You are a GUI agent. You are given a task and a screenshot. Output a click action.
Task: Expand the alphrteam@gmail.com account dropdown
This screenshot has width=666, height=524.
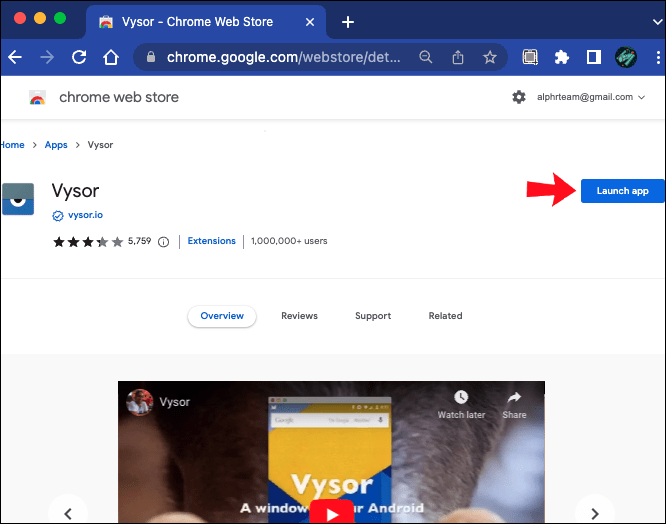[591, 97]
